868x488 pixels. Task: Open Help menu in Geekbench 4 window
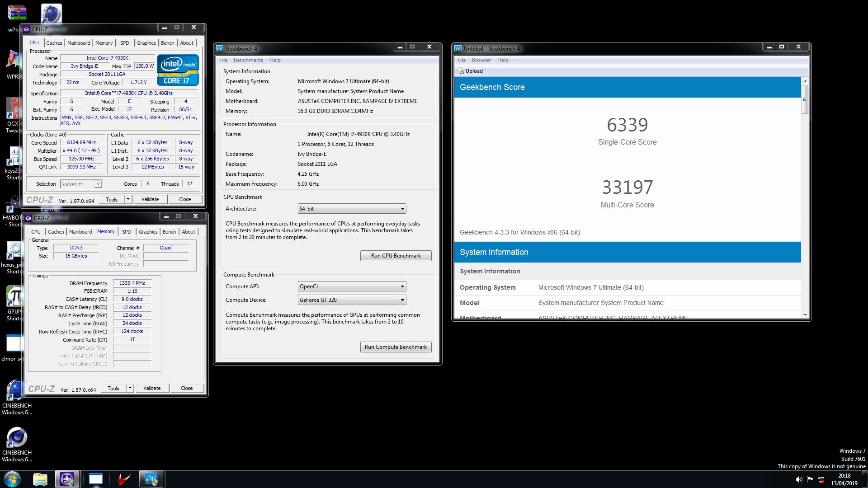[275, 60]
